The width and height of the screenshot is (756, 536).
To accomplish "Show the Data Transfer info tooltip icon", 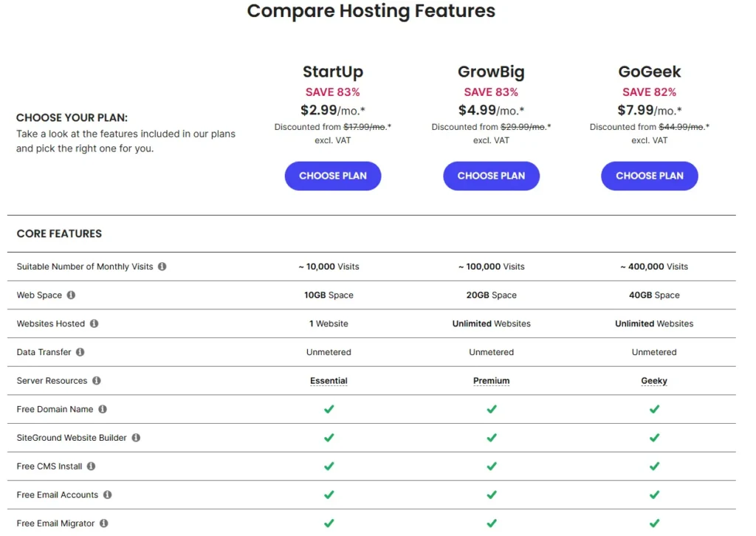I will tap(80, 352).
